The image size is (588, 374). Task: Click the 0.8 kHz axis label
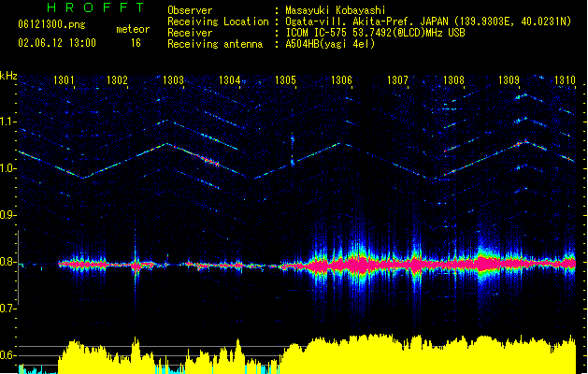point(7,262)
